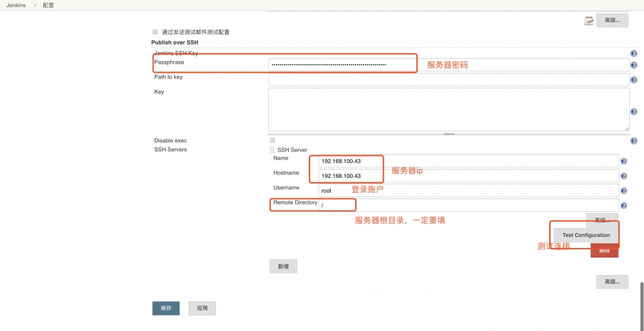
Task: Click the Publish over SSH heading
Action: click(x=175, y=43)
